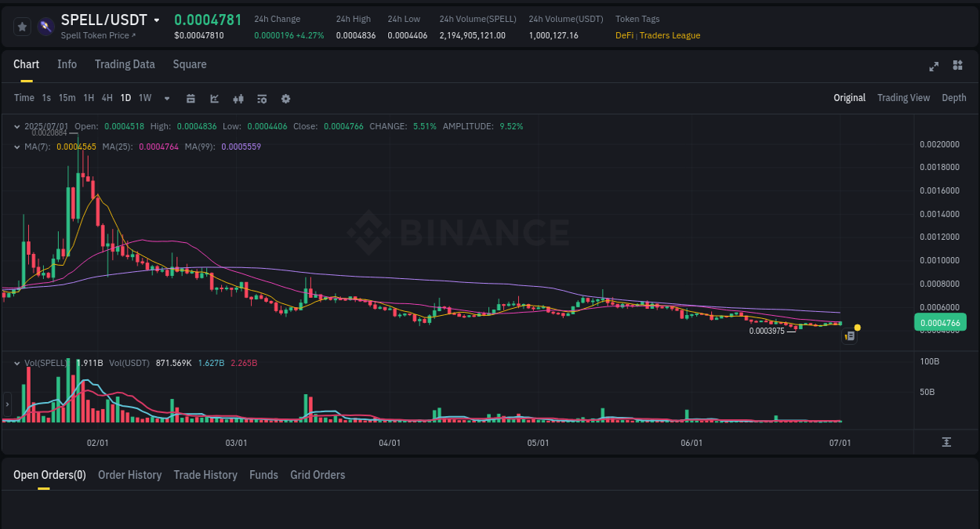
Task: Open the chart widgets layout icon
Action: pos(957,67)
